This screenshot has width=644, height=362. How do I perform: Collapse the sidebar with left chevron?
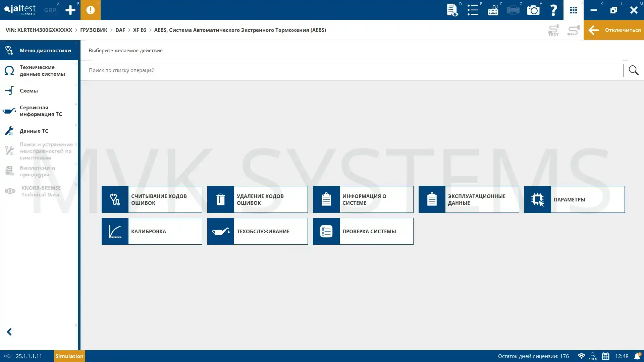coord(9,332)
